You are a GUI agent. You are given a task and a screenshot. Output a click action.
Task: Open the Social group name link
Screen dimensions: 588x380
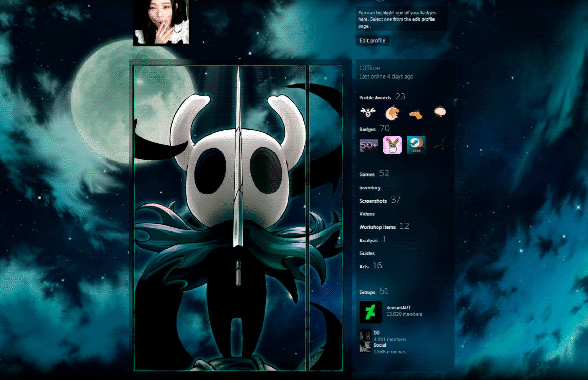(x=380, y=345)
